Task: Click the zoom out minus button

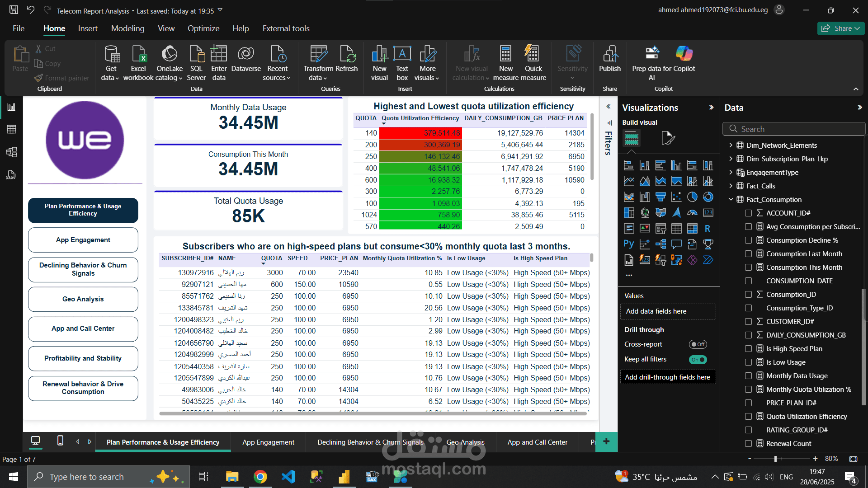Action: click(x=750, y=459)
